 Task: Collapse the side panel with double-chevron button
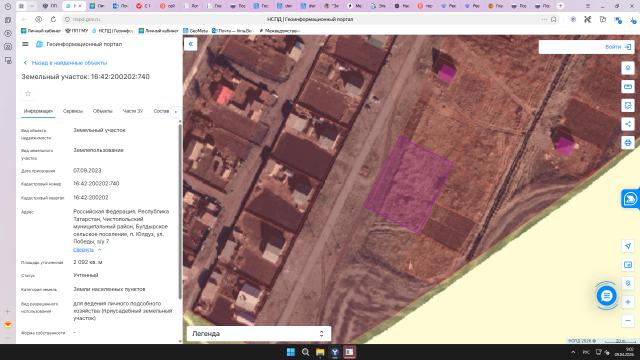191,44
